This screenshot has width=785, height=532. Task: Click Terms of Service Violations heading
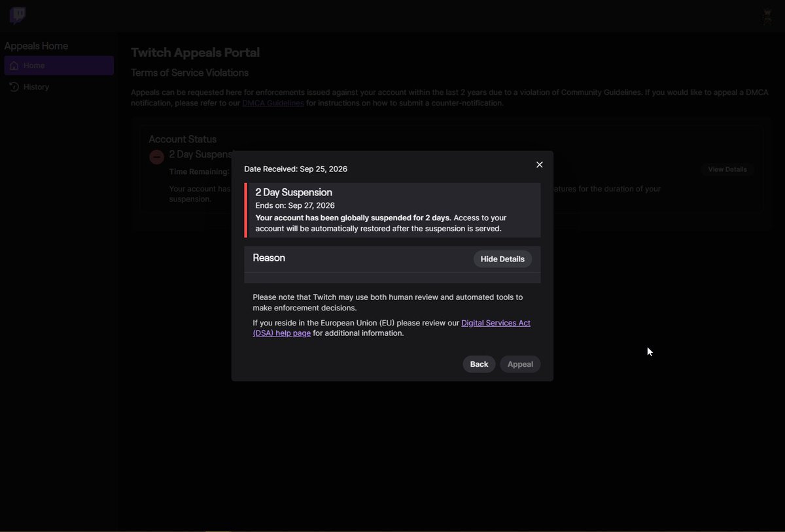(x=190, y=73)
